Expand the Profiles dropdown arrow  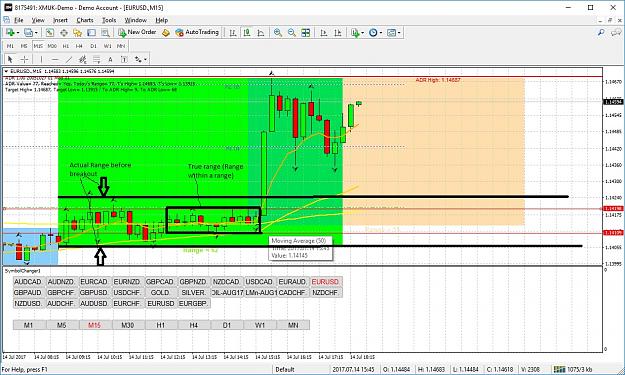tap(36, 33)
